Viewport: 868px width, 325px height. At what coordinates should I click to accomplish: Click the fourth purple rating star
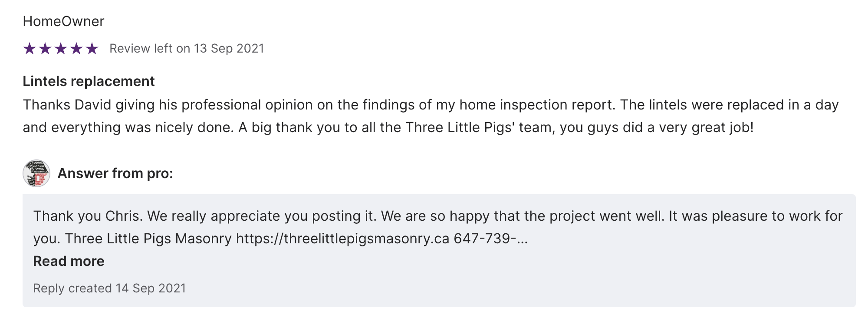[x=76, y=49]
